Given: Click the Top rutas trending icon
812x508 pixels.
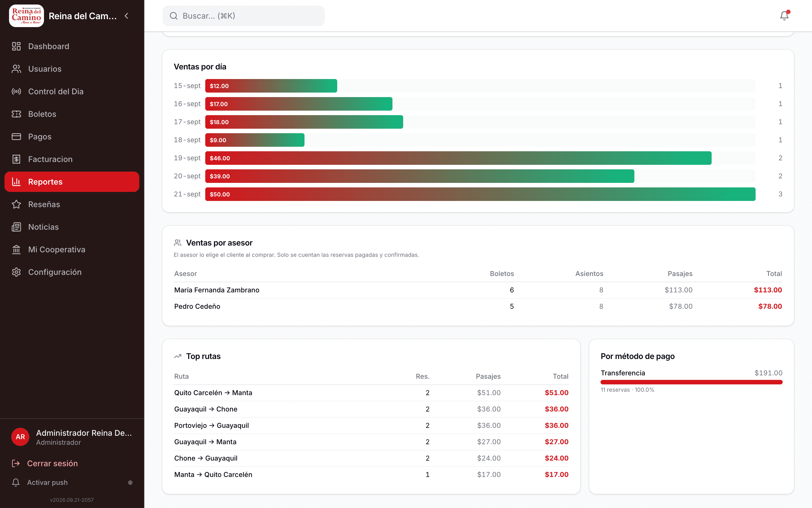Looking at the screenshot, I should pyautogui.click(x=178, y=356).
